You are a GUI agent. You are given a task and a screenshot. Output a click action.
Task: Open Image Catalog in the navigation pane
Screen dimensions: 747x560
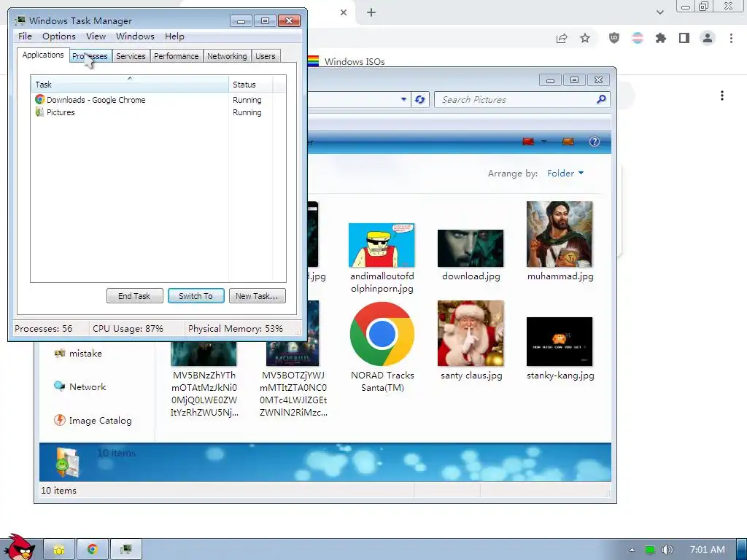[x=93, y=421]
